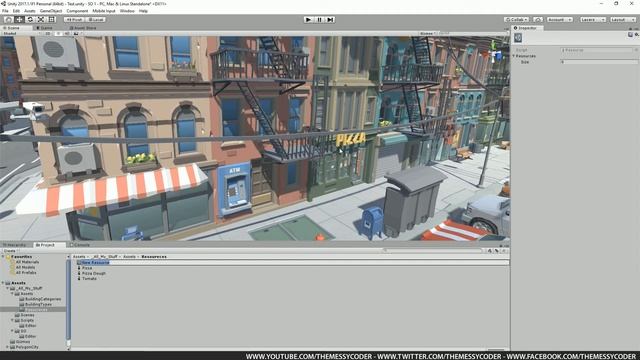Open Inspector component settings gear
640x360 pixels.
[x=636, y=35]
